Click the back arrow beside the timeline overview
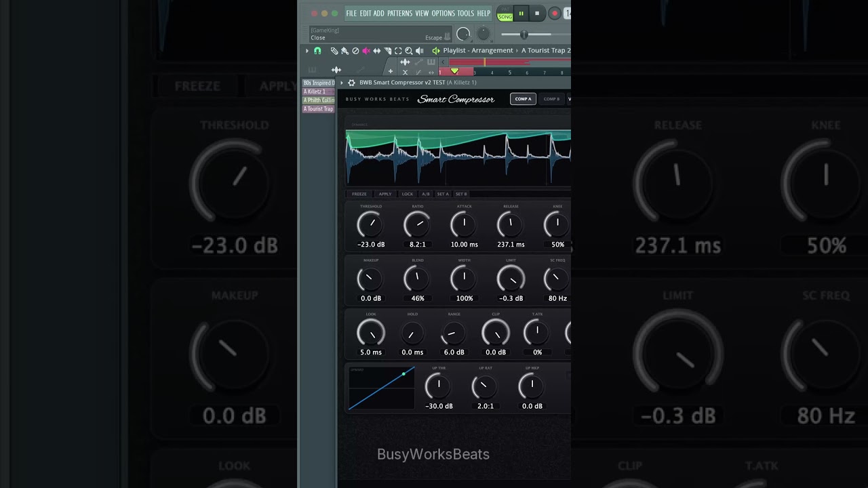Screen dimensions: 868x488 443,62
